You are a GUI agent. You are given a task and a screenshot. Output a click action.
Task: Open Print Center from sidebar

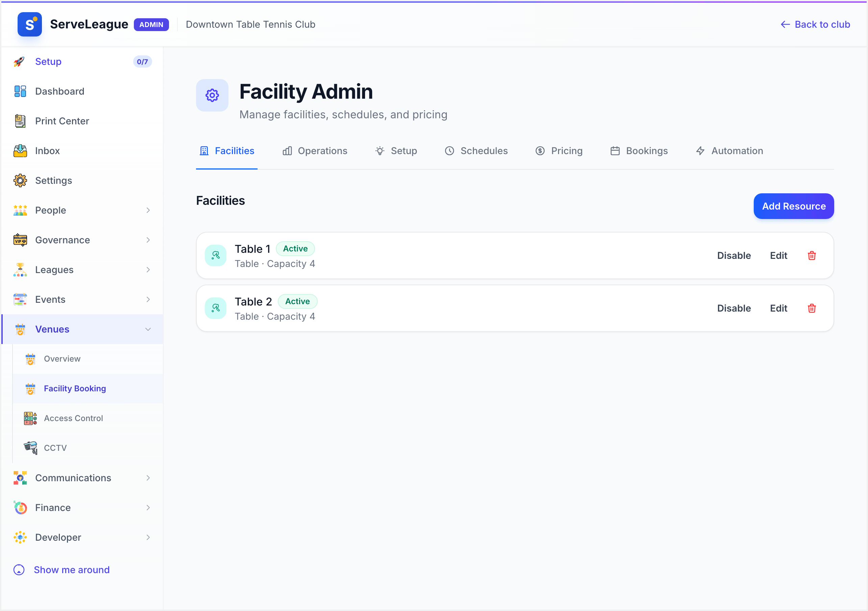[82, 121]
